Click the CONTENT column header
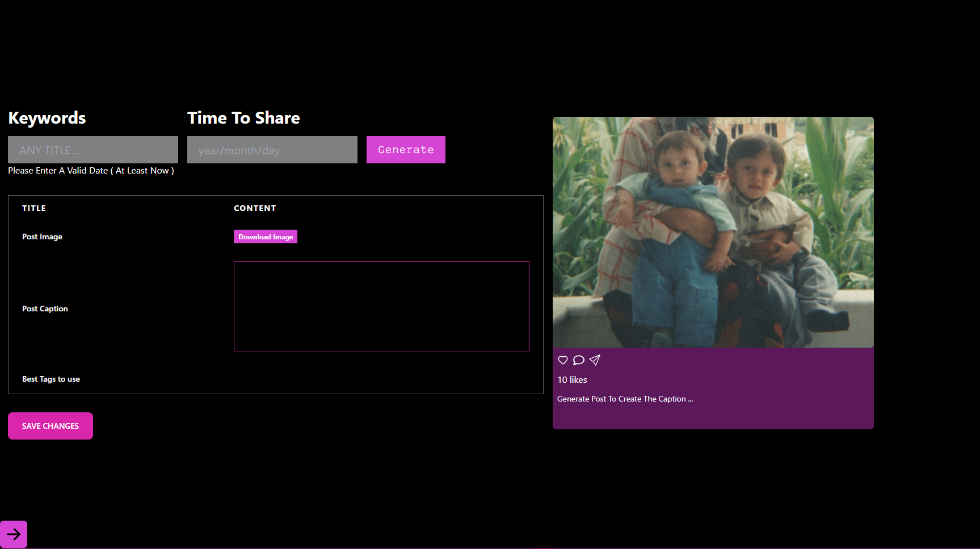Image resolution: width=980 pixels, height=549 pixels. coord(255,208)
